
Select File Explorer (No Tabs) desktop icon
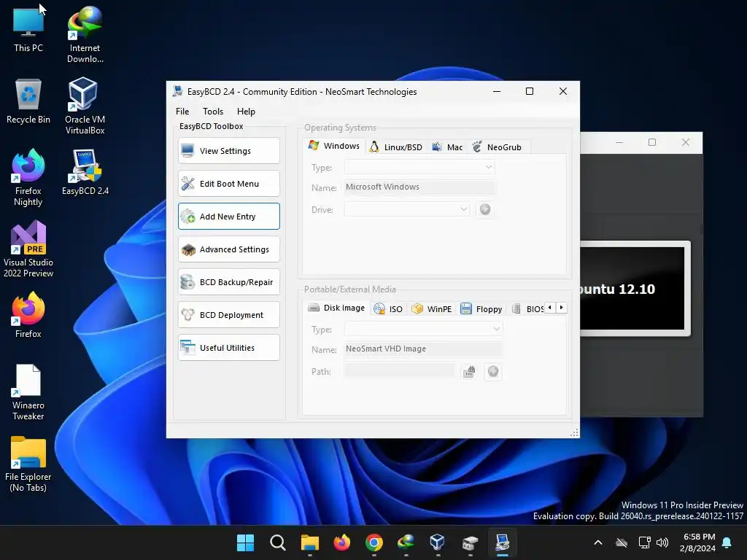pyautogui.click(x=28, y=463)
